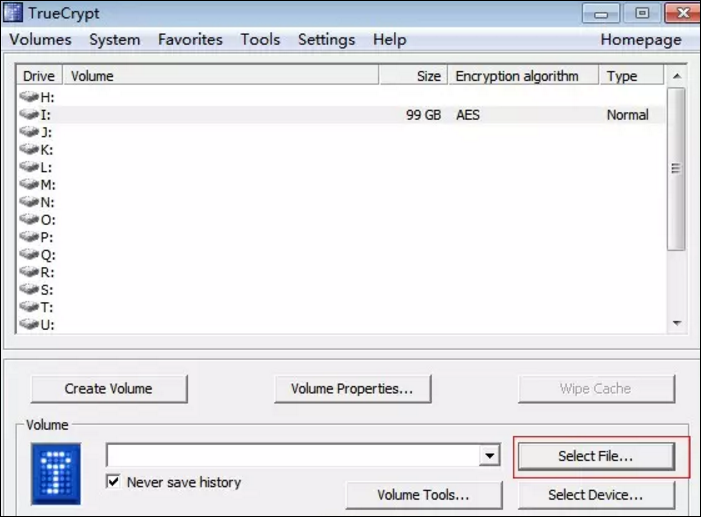Image resolution: width=701 pixels, height=517 pixels.
Task: Select the K: drive icon
Action: pyautogui.click(x=29, y=149)
